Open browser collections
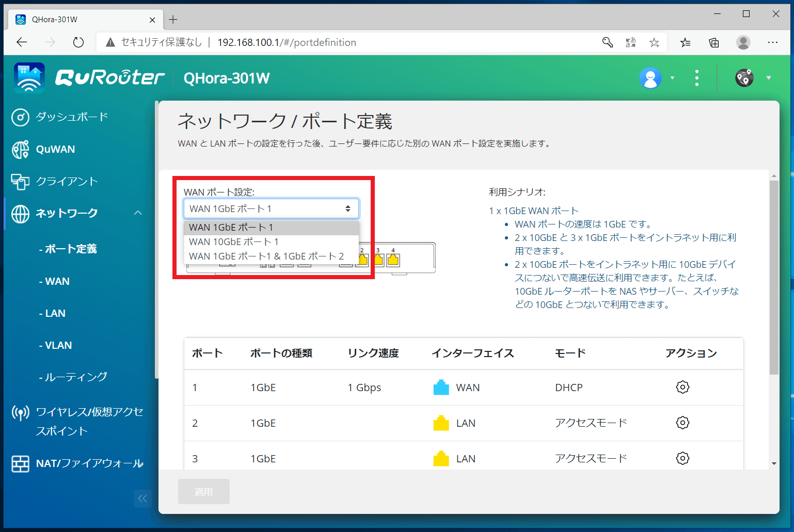This screenshot has height=532, width=794. [x=714, y=42]
